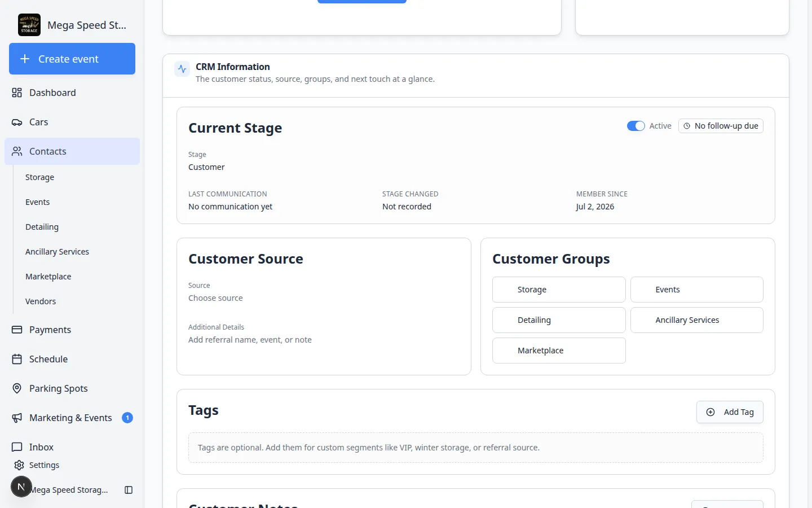Click the Additional Details input field

[x=250, y=340]
